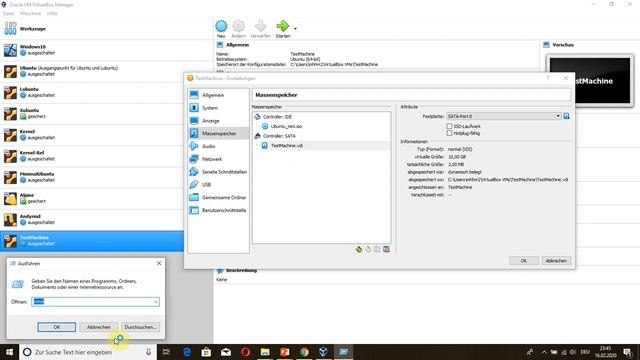Click the add attachment icon below storage tree
The image size is (640, 360).
coord(377,249)
